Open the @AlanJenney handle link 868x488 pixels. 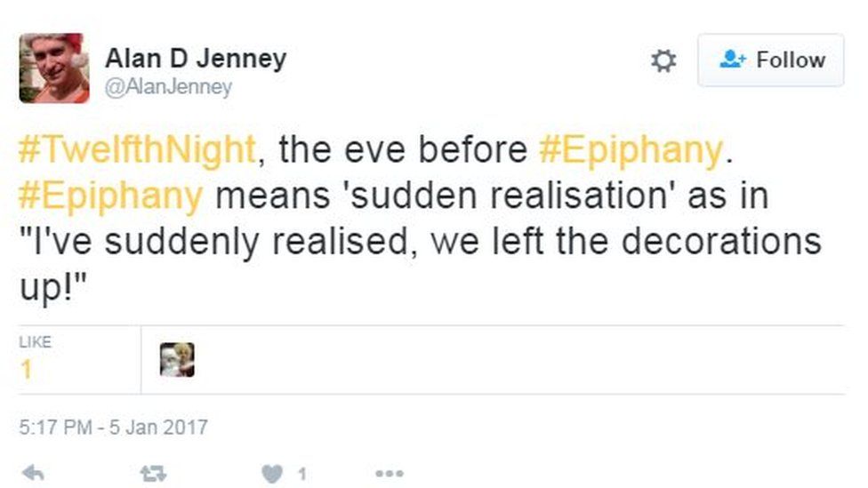pyautogui.click(x=169, y=86)
